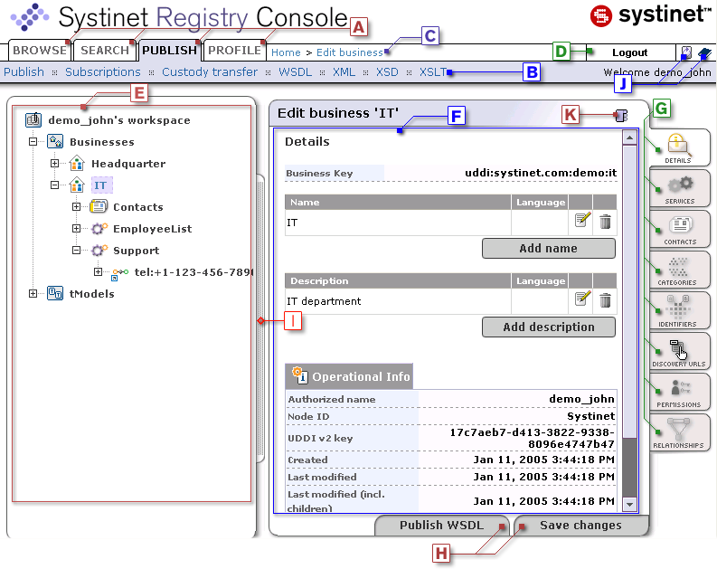Image resolution: width=717 pixels, height=588 pixels.
Task: Click the Businesses folder icon
Action: (55, 141)
